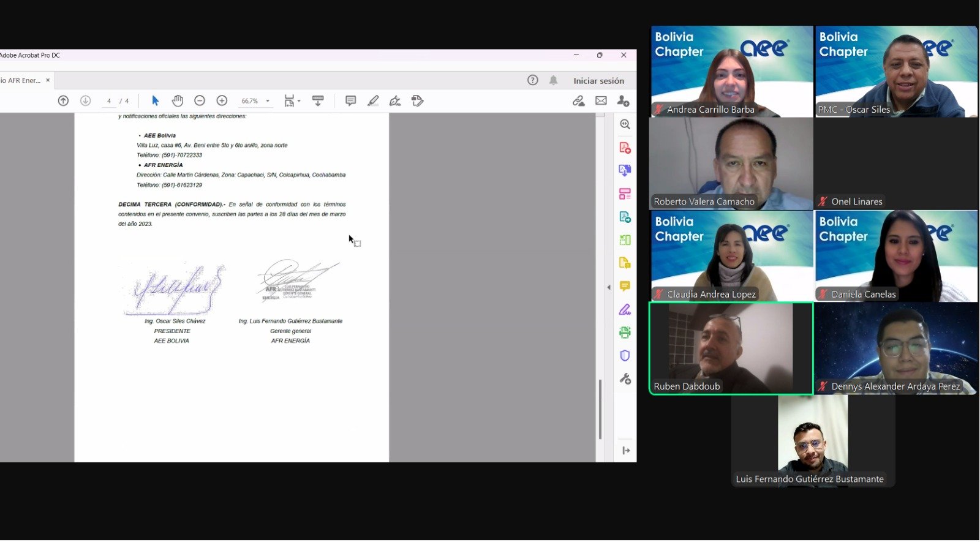Switch to the AFR Ener... document tab

coord(21,80)
